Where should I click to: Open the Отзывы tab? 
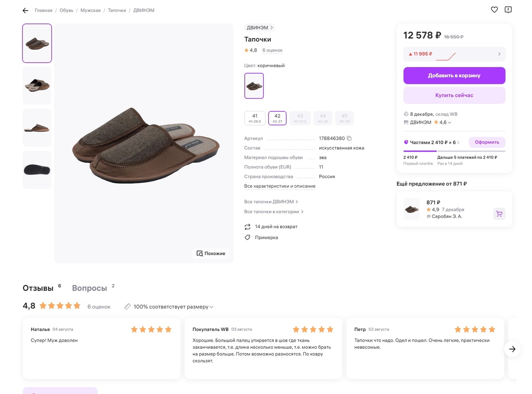(38, 288)
